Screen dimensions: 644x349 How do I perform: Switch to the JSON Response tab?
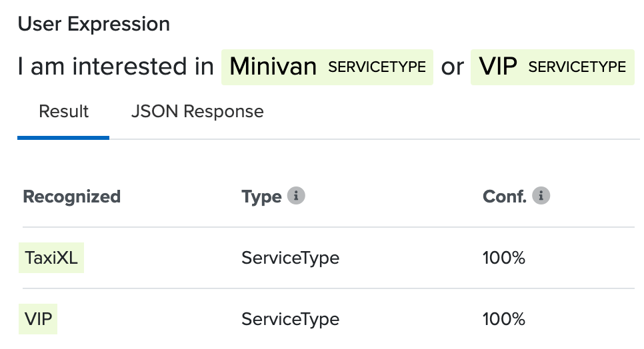pos(197,111)
